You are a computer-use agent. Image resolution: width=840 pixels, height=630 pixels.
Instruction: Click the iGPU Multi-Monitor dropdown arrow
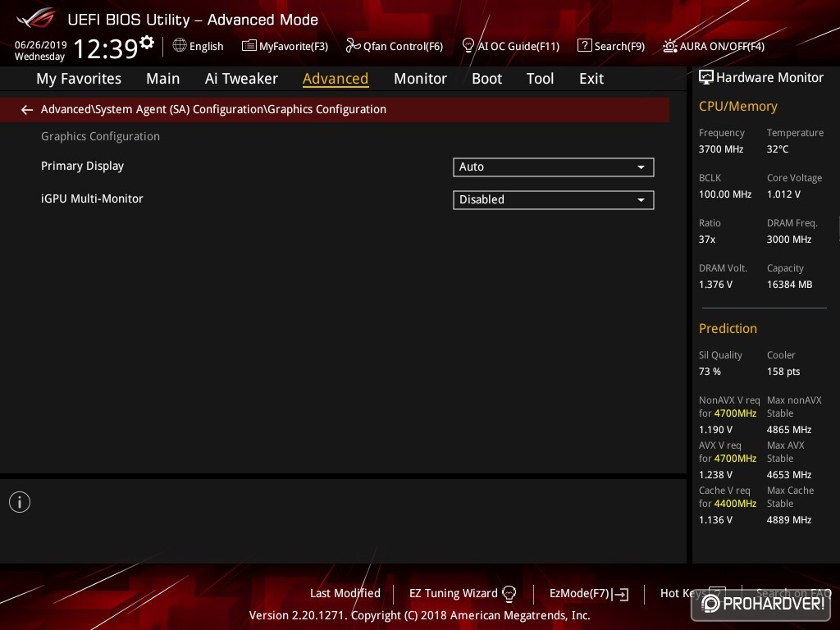[641, 200]
